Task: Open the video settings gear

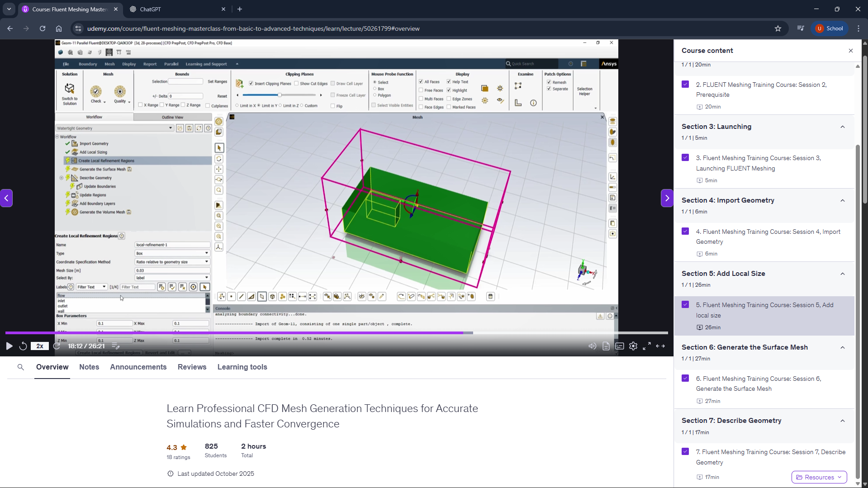Action: click(x=633, y=346)
